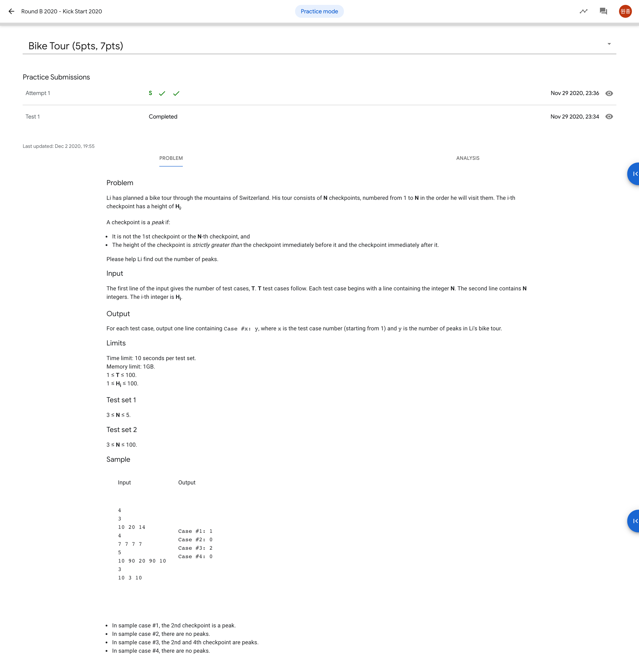View Test 1 details via eye icon
Screen dimensions: 639x672
click(x=609, y=117)
